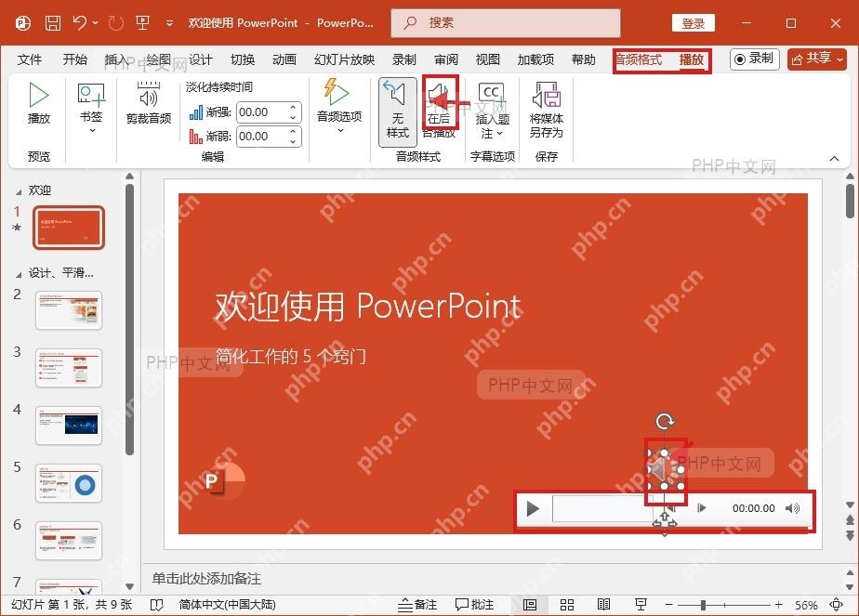859x616 pixels.
Task: Skip forward in the audio control bar
Action: click(701, 508)
